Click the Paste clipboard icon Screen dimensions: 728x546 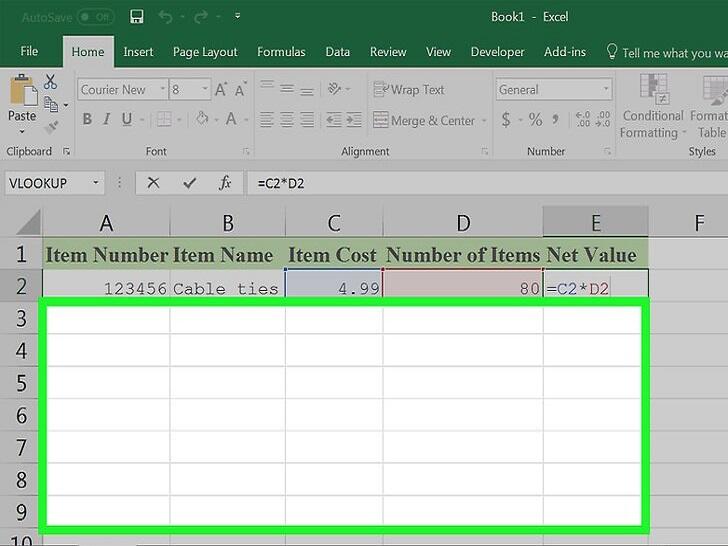[23, 89]
